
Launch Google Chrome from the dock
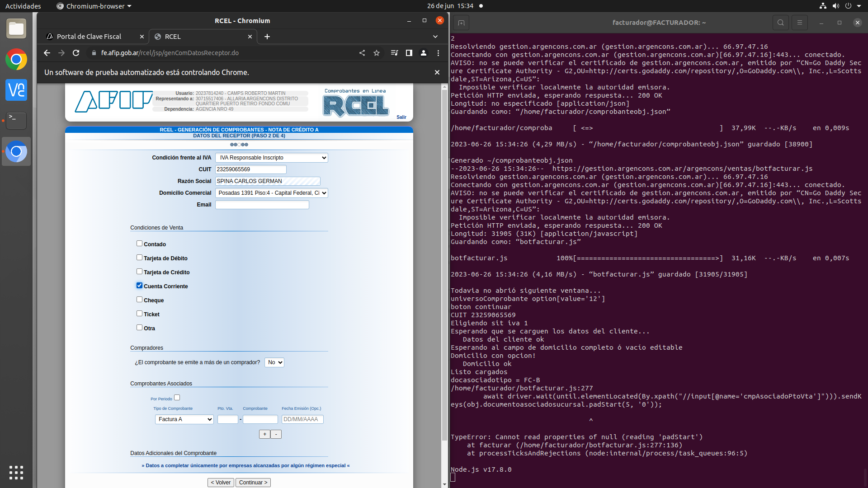(x=16, y=59)
